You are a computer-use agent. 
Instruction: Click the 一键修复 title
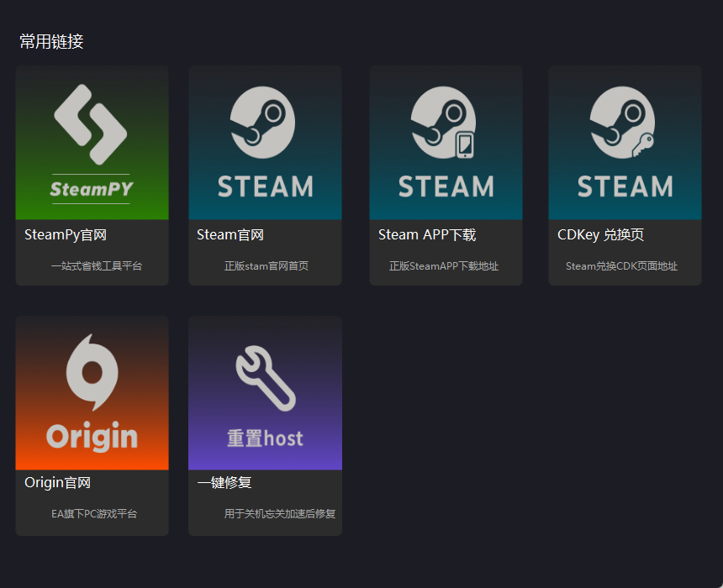click(224, 482)
